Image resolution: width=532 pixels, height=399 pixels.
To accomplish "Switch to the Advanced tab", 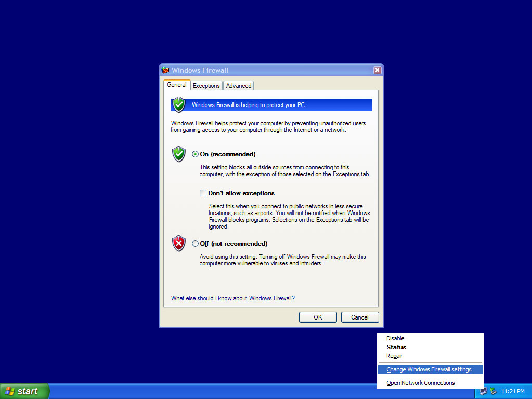I will 239,85.
